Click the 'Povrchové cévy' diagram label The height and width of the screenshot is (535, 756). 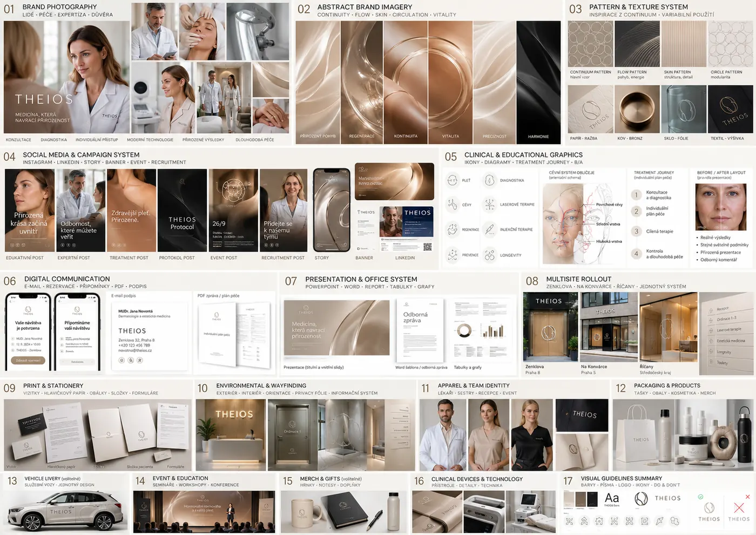[x=609, y=205]
